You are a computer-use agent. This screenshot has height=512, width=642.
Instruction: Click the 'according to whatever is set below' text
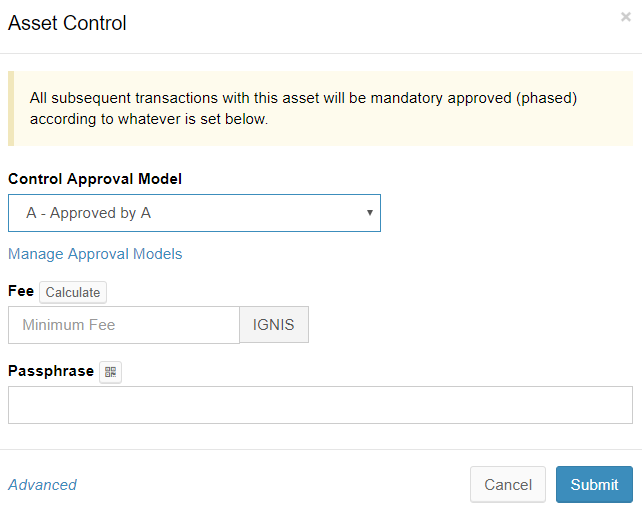[148, 118]
